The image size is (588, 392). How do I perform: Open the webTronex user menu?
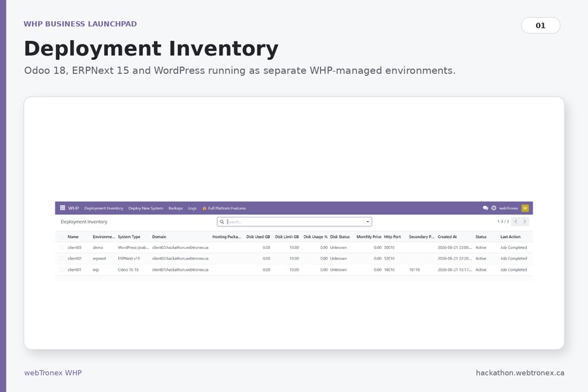pos(508,208)
